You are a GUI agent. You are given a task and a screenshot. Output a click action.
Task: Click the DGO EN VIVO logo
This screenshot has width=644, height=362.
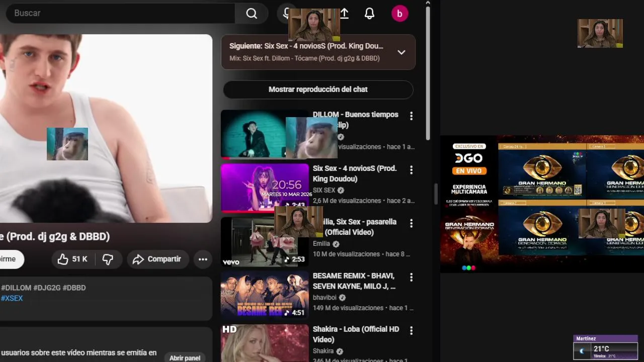(469, 158)
